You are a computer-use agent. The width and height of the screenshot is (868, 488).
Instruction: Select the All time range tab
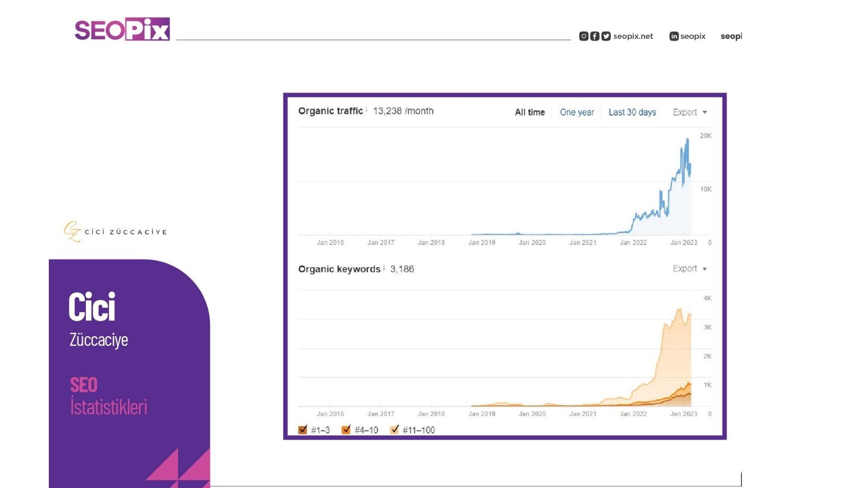[530, 112]
